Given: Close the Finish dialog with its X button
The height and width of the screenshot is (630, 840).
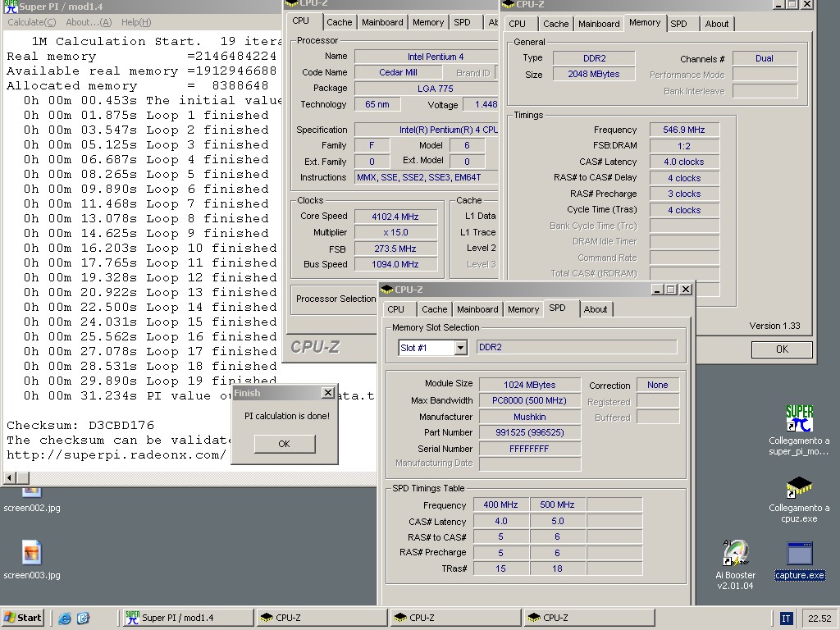Looking at the screenshot, I should (328, 393).
